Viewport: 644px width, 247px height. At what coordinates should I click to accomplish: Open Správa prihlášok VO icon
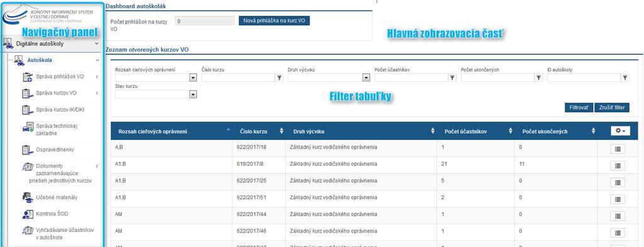pyautogui.click(x=28, y=77)
